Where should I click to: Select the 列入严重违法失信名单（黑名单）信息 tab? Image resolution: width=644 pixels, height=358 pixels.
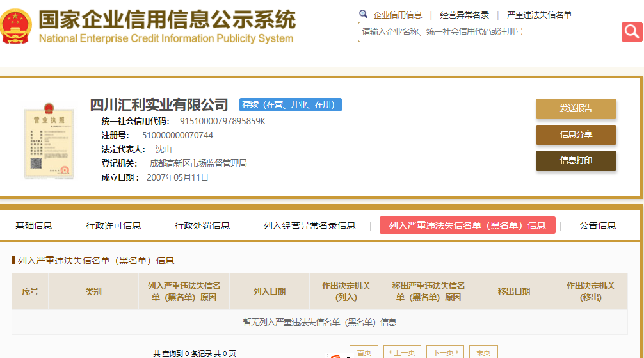point(467,225)
